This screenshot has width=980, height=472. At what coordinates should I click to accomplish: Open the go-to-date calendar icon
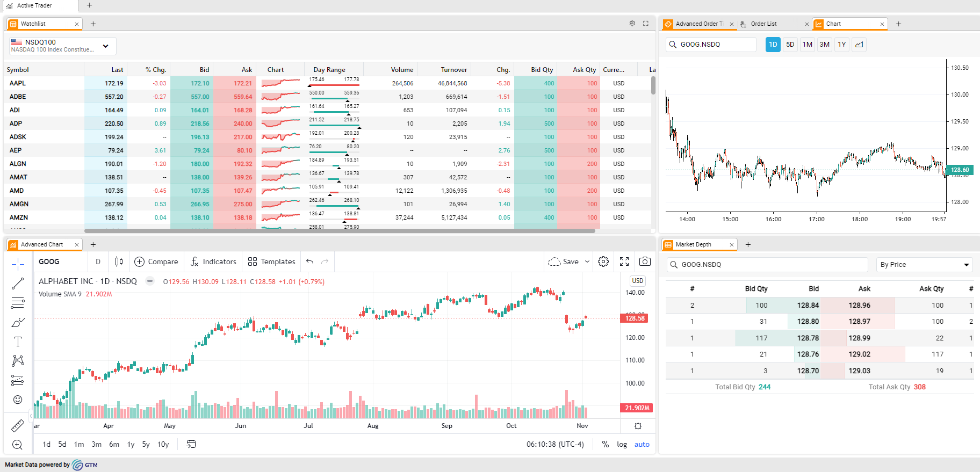click(x=191, y=444)
